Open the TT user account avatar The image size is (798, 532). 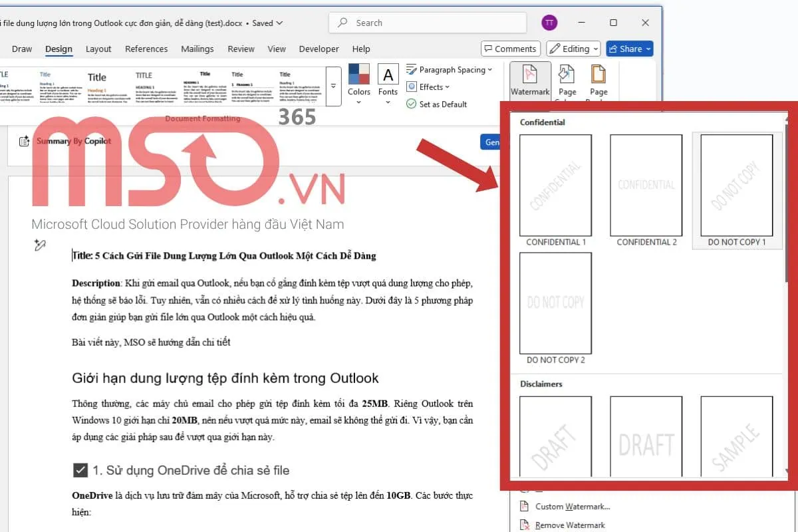click(549, 23)
